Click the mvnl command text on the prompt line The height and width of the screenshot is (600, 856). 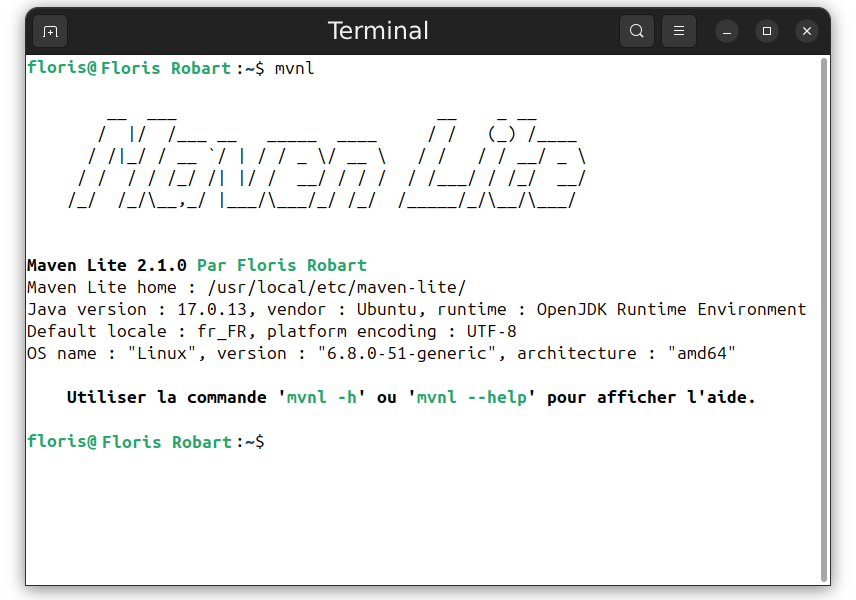click(293, 68)
